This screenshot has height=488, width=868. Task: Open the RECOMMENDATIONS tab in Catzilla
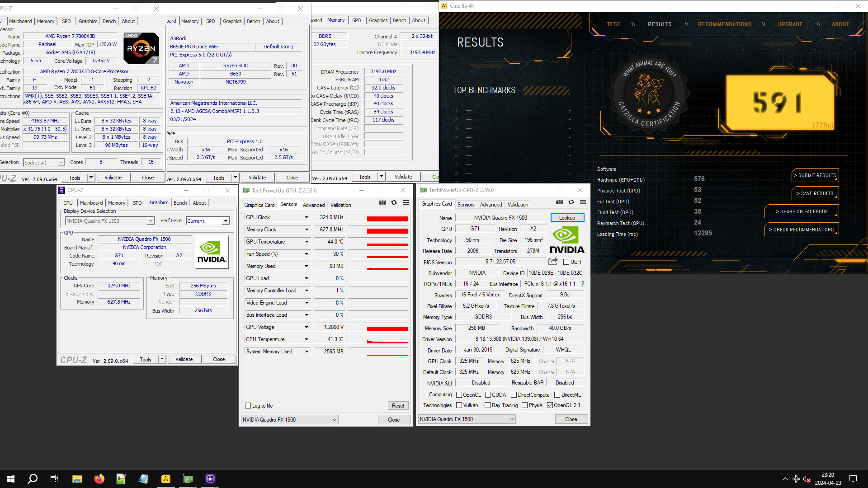click(x=725, y=24)
